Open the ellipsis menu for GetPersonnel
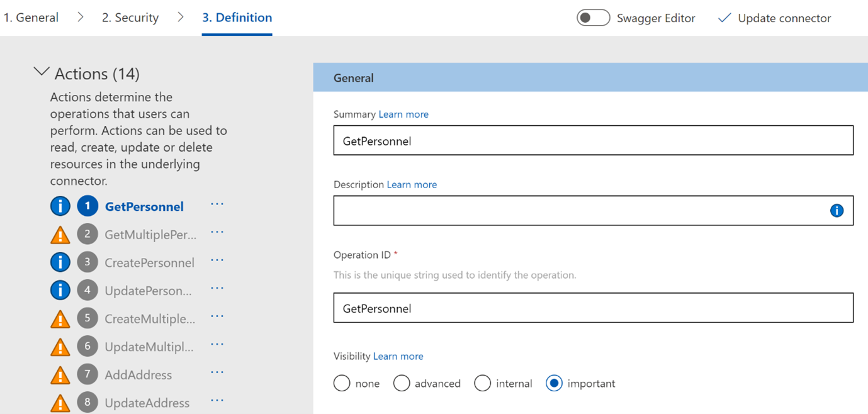The width and height of the screenshot is (868, 414). pyautogui.click(x=217, y=204)
